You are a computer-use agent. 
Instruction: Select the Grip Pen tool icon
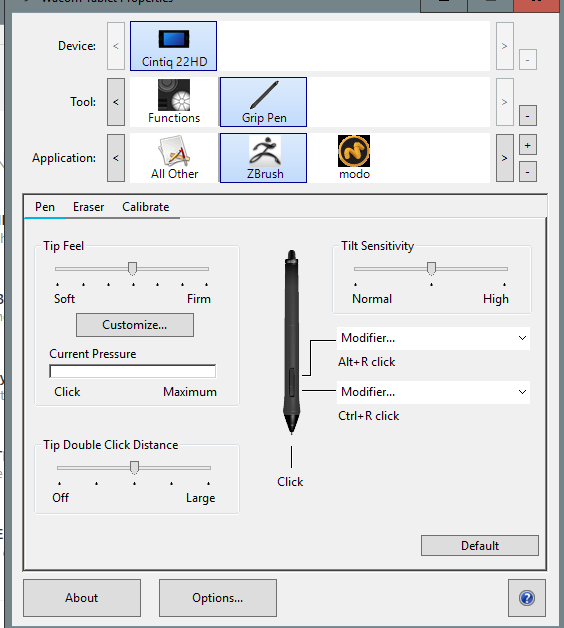(x=264, y=102)
